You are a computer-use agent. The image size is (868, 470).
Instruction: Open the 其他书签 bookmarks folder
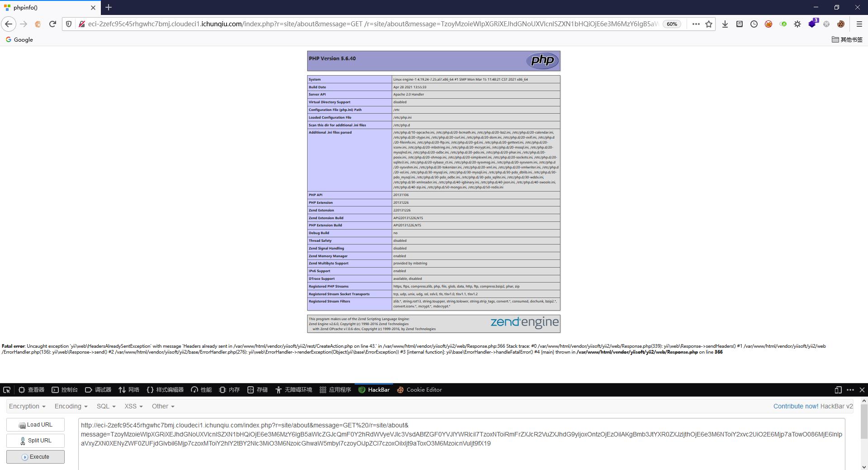(847, 39)
